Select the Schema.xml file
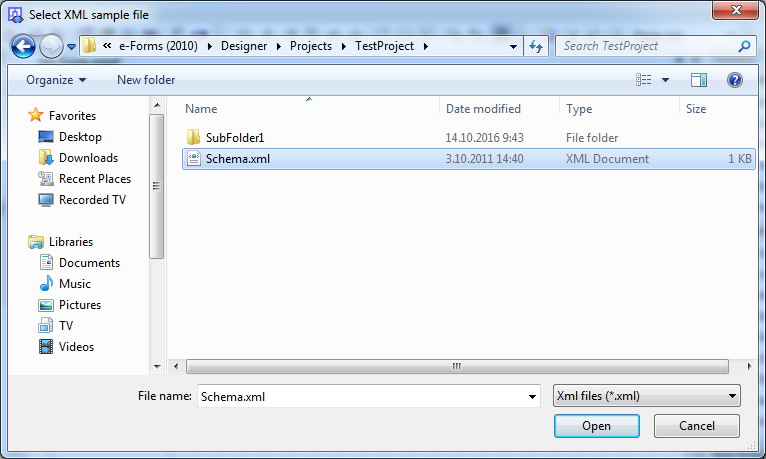 point(469,159)
